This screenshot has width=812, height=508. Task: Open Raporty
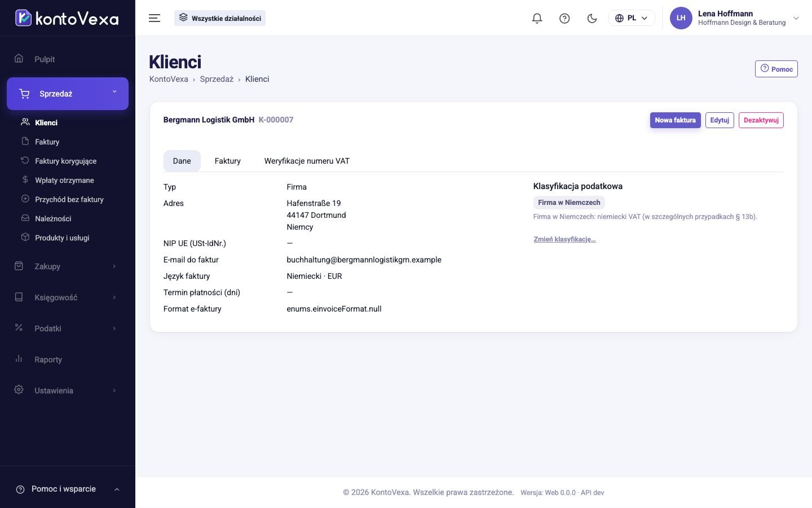(68, 360)
